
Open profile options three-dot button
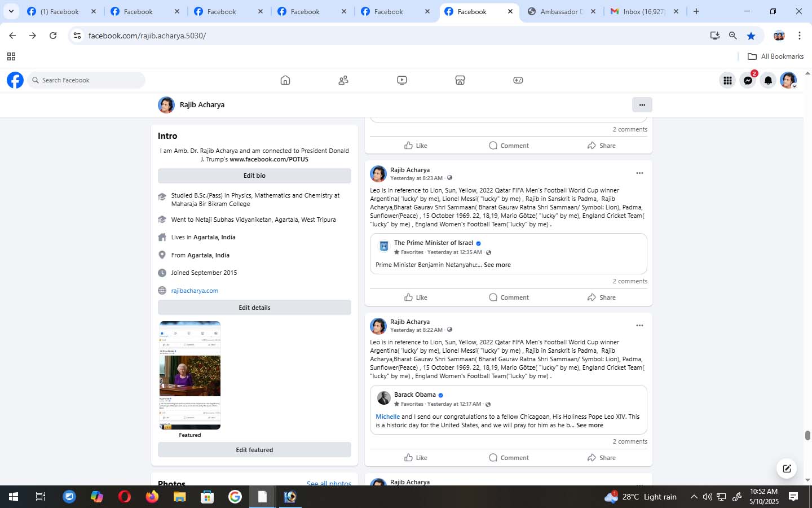[x=642, y=104]
